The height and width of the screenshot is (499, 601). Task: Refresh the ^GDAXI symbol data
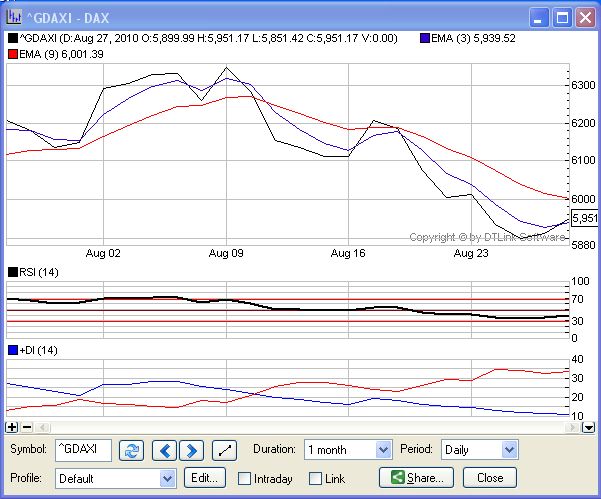131,450
